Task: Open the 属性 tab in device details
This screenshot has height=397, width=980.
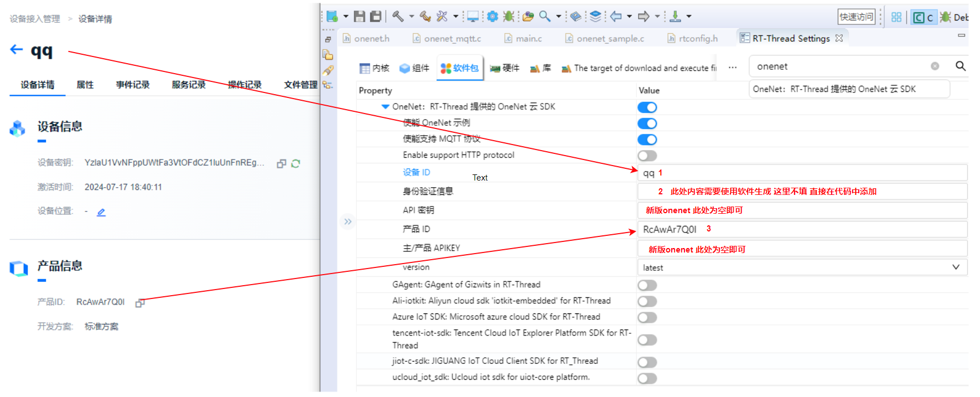Action: click(x=85, y=85)
